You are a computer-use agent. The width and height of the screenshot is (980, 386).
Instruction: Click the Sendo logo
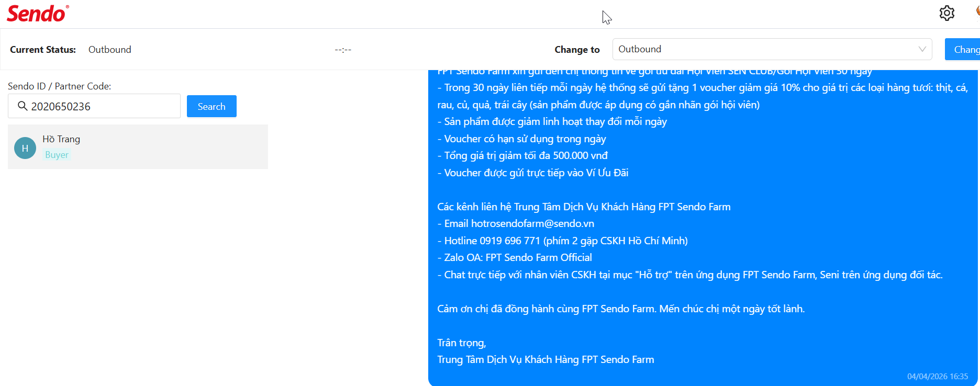click(38, 14)
